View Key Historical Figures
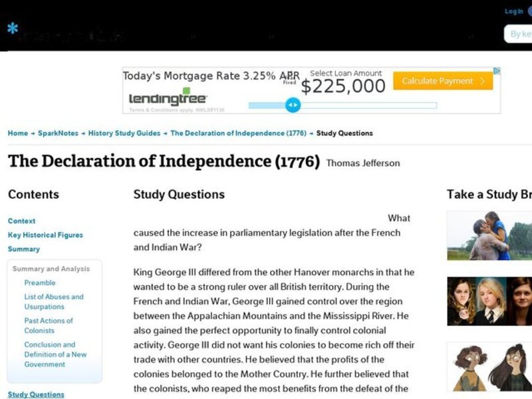The height and width of the screenshot is (399, 532). (45, 235)
